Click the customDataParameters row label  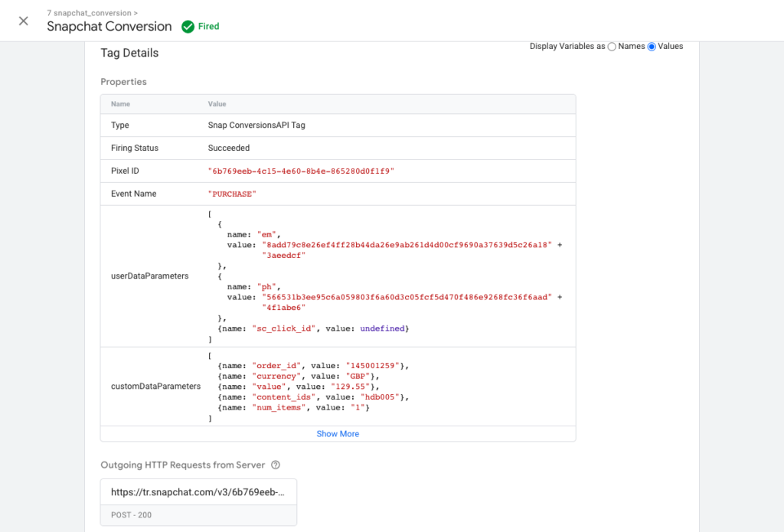coord(156,386)
